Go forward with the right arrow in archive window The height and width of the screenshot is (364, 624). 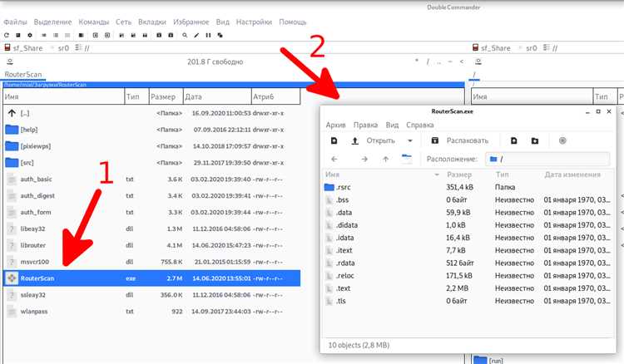coord(364,159)
